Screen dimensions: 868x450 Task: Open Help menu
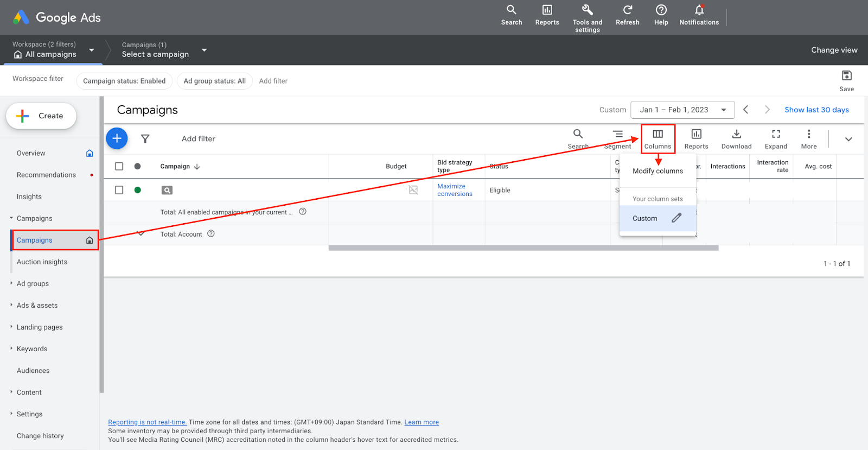coord(661,15)
